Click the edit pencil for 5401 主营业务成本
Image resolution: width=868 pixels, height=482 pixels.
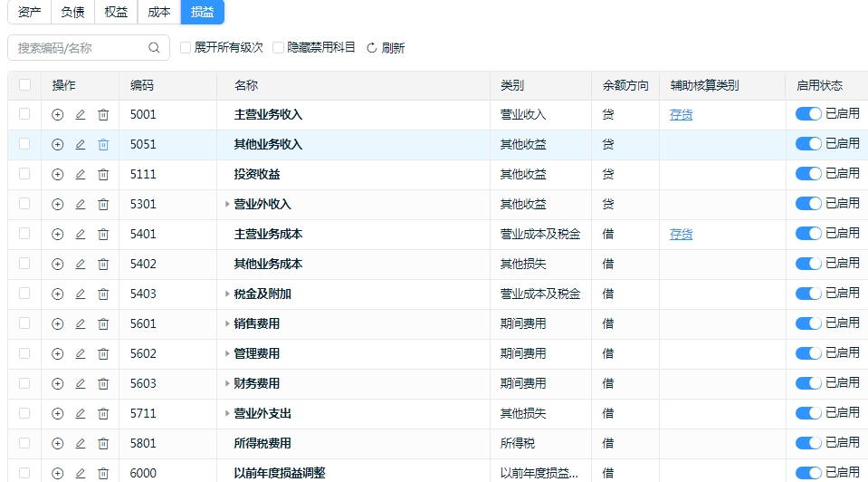(81, 235)
